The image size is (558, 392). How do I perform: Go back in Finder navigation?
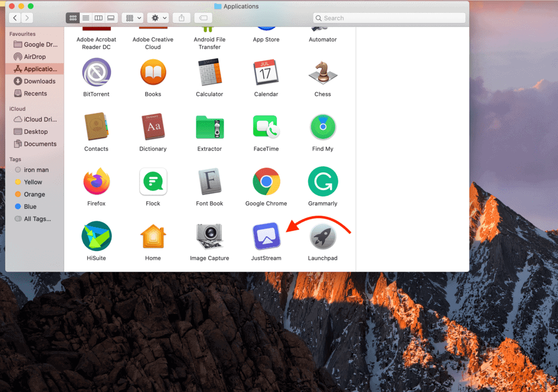click(x=15, y=18)
